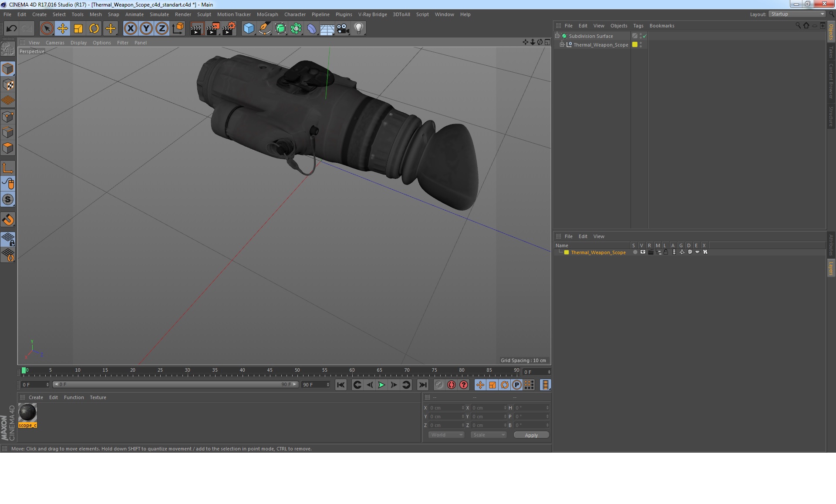Collapse the Subdivision Surface tree node

click(x=557, y=36)
